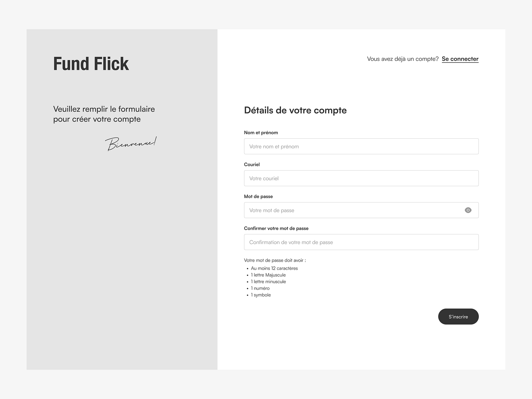Click the Bienvenue! handwritten text

coord(132,142)
